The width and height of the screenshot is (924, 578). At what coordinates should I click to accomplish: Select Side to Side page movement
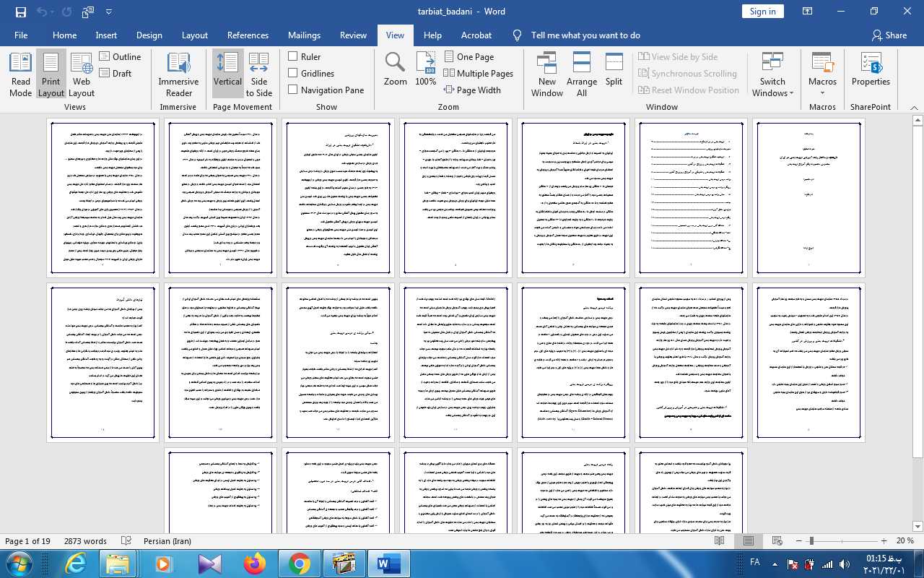(258, 74)
